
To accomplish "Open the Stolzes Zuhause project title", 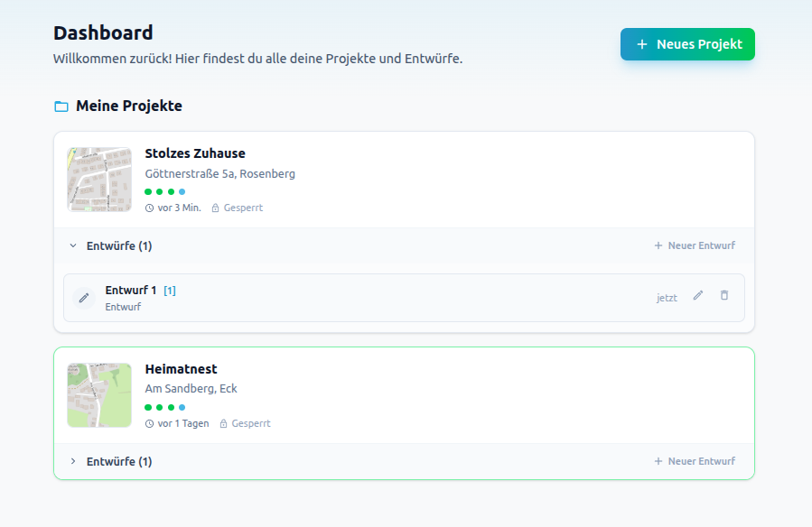I will 195,153.
